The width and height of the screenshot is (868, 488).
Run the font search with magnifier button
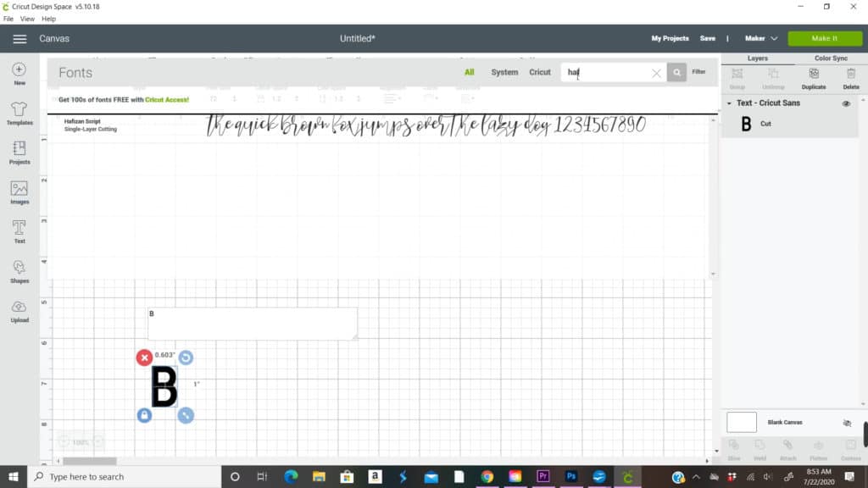[x=676, y=73]
